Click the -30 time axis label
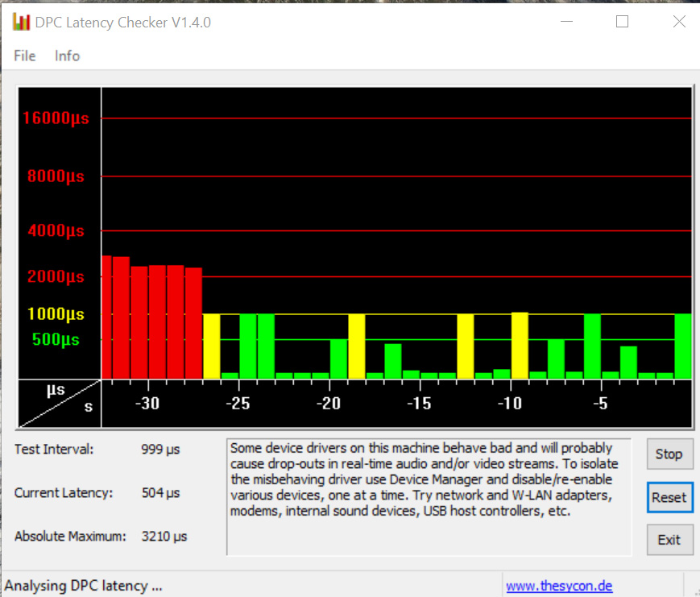Viewport: 700px width, 597px height. click(x=147, y=404)
